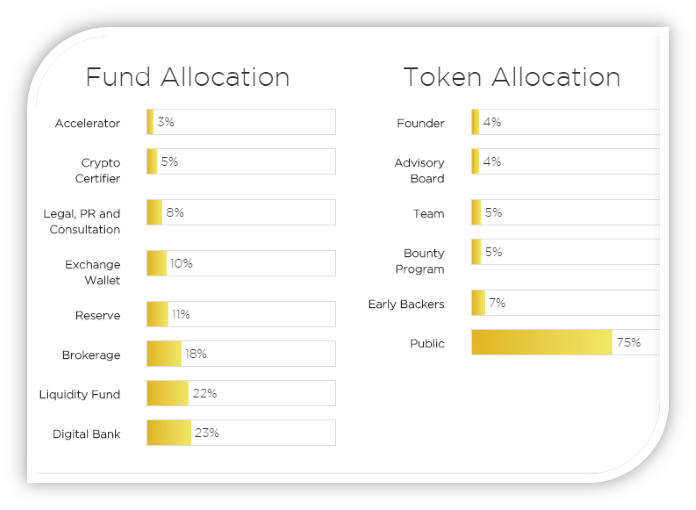This screenshot has height=510, width=696.
Task: Click the Legal, PR and Consultation bar
Action: point(241,212)
